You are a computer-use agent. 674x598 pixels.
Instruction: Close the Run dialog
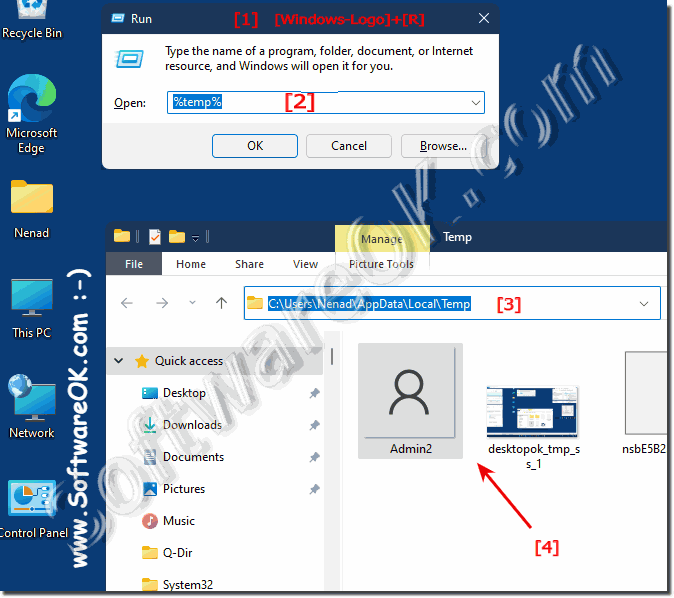tap(484, 18)
